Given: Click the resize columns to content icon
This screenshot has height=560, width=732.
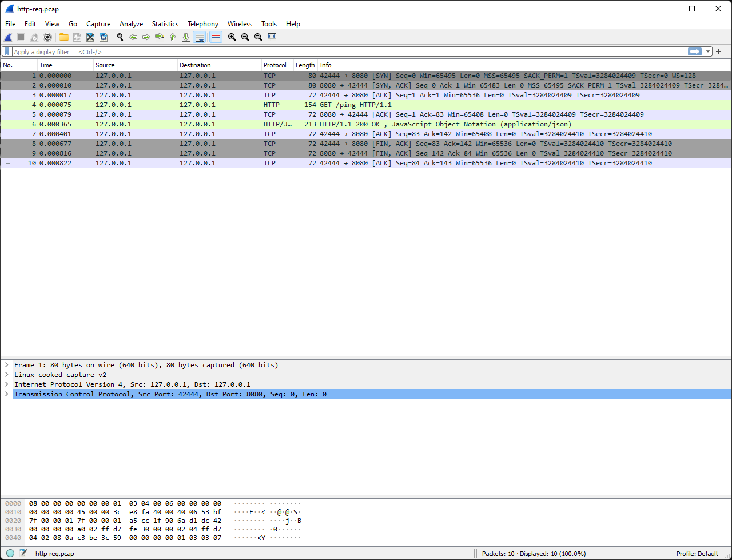Looking at the screenshot, I should [x=272, y=37].
